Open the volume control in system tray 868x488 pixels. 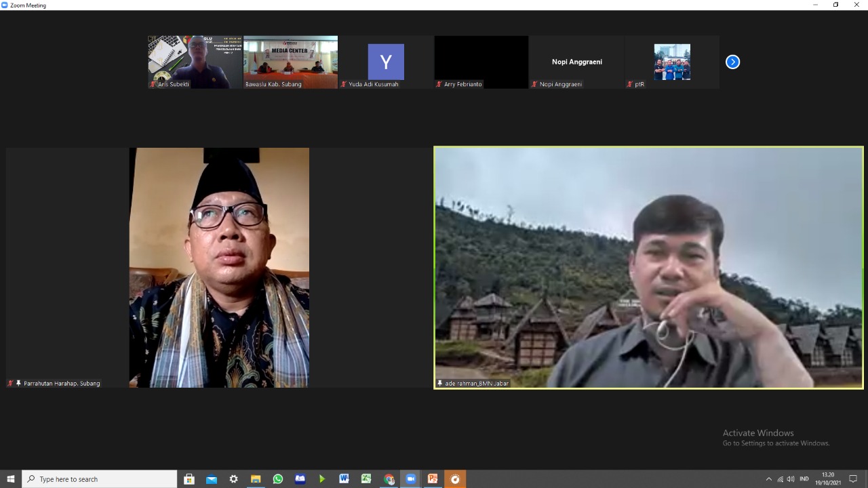pyautogui.click(x=791, y=479)
